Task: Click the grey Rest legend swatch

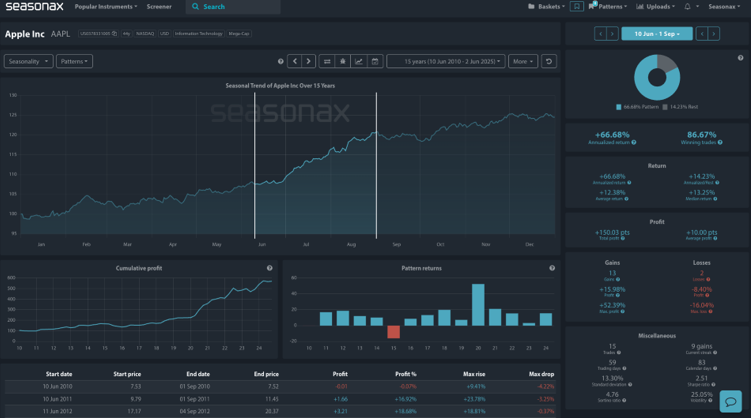Action: point(665,107)
